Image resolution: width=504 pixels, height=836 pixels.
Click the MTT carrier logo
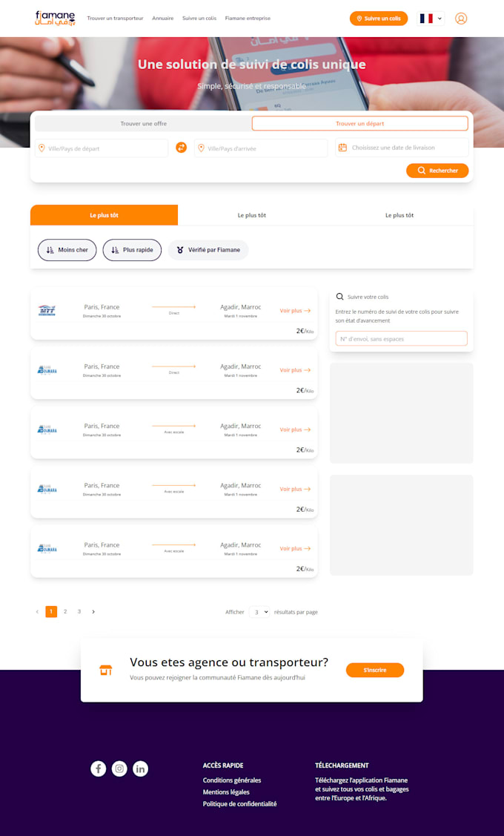[47, 310]
